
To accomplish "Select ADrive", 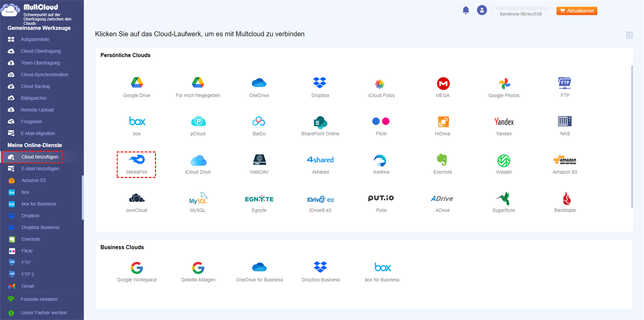I will [x=443, y=199].
